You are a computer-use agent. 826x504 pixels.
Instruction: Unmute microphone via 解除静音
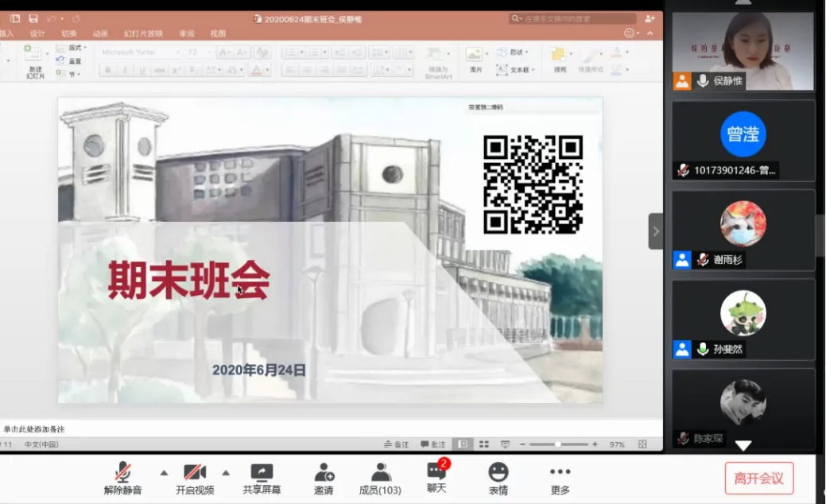click(122, 479)
